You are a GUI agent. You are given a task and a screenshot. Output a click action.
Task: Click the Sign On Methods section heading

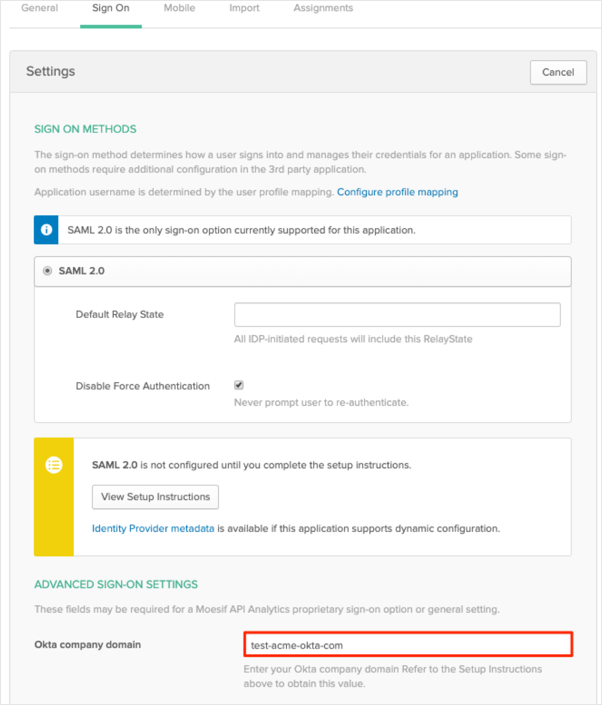click(85, 129)
